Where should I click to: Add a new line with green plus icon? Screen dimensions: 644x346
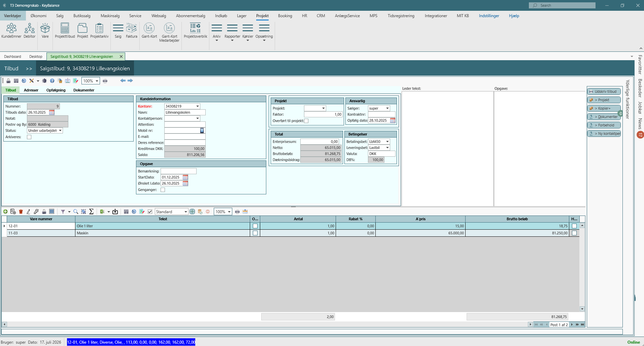[x=5, y=212]
